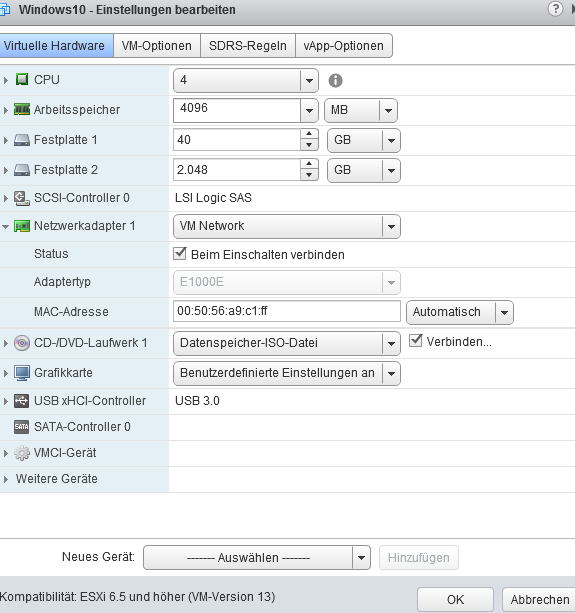
Task: Expand the VMCI-Gerät row
Action: coord(5,453)
